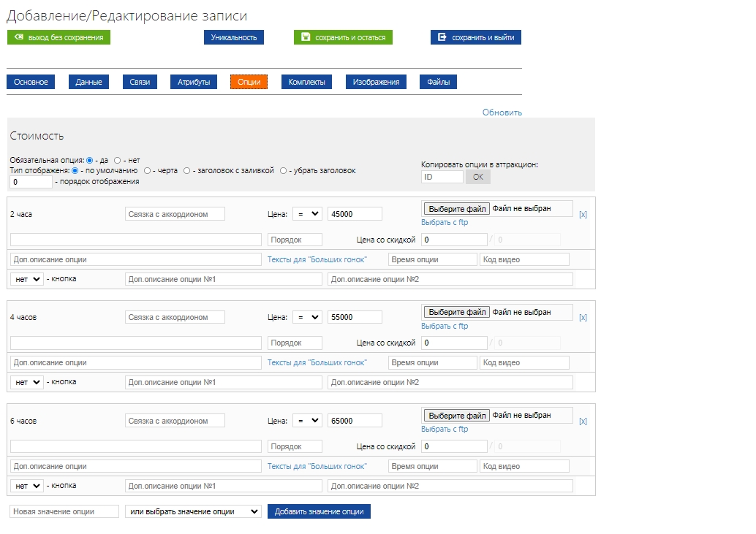Click OK next to copy options ID
The height and width of the screenshot is (534, 756).
(477, 177)
